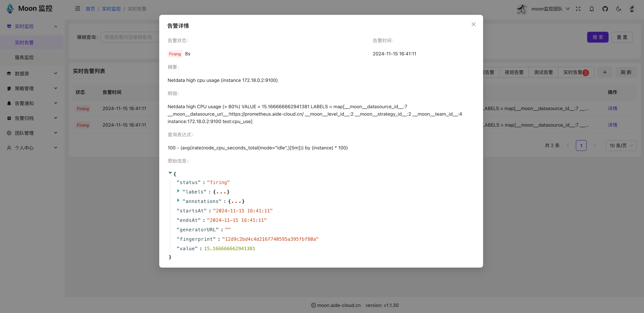Click the 模糊查询 search input field
The image size is (644, 313).
point(130,37)
